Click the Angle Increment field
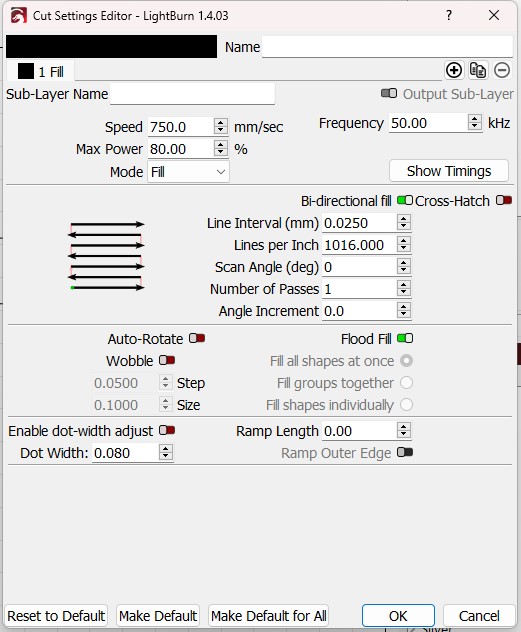Viewport: 521px width, 632px height. [359, 311]
